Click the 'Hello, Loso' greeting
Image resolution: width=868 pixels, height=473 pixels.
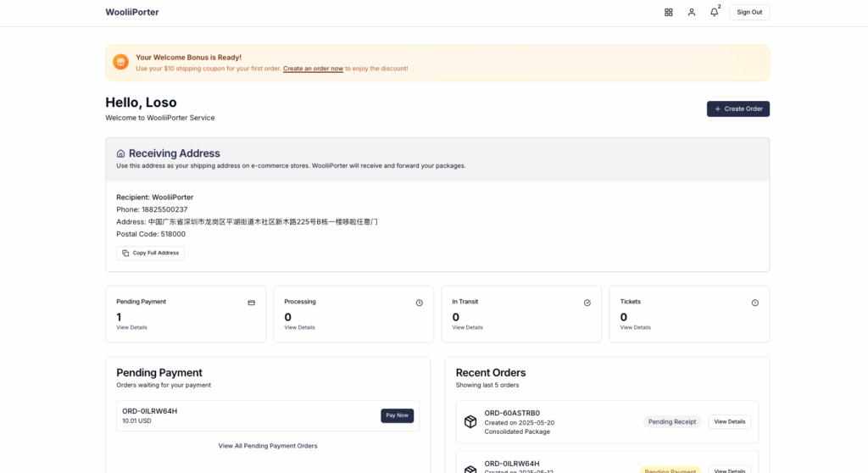click(x=141, y=103)
